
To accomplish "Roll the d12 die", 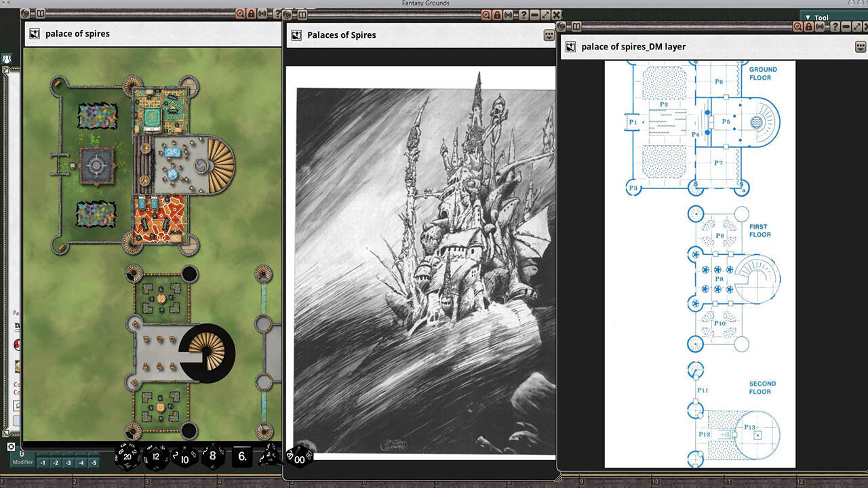I will point(155,457).
